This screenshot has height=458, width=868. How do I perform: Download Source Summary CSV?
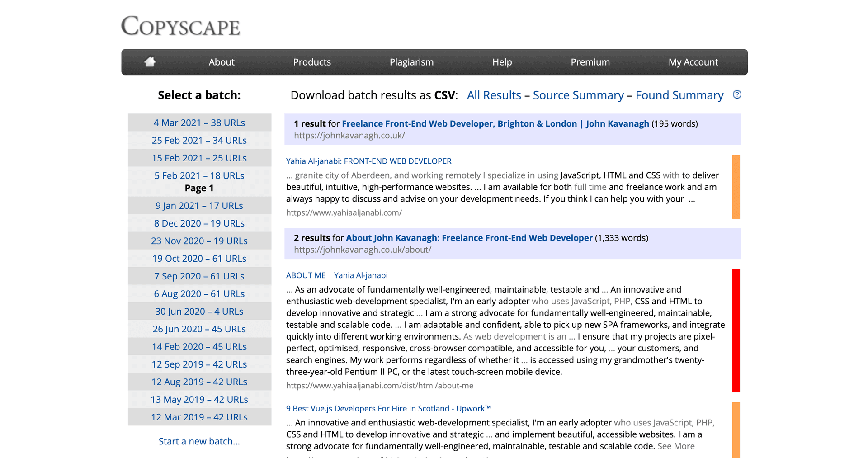(578, 95)
